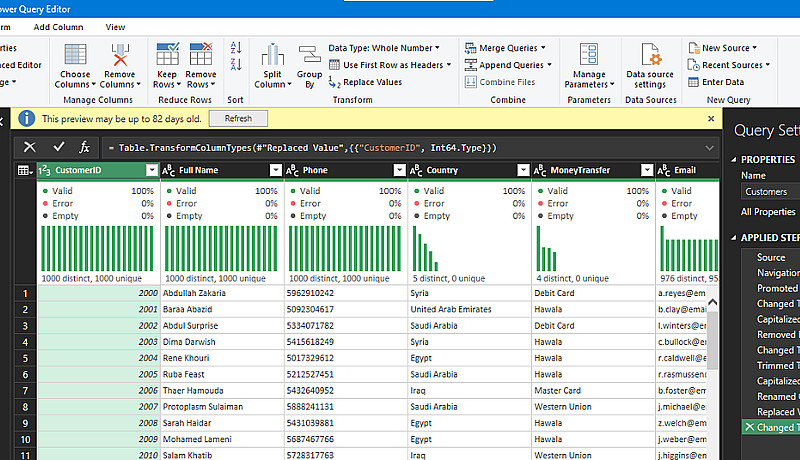Click the Remove Columns icon
This screenshot has width=800, height=460.
[120, 56]
